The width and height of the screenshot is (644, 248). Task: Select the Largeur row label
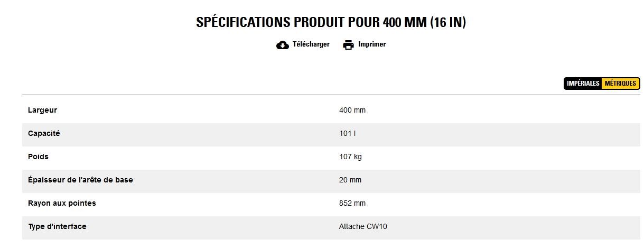[x=42, y=110]
